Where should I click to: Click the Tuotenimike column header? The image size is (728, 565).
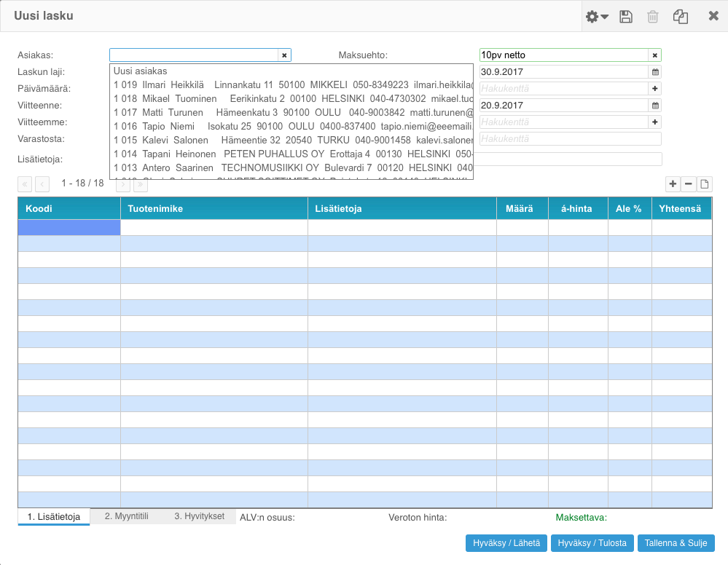point(214,209)
